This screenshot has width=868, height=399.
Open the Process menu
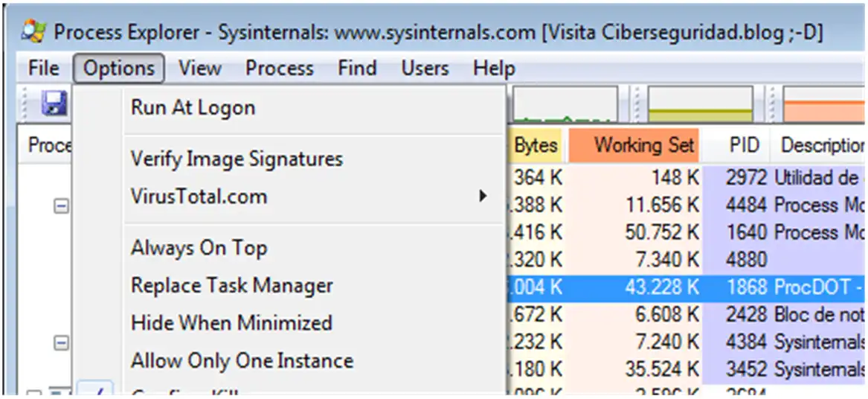[280, 68]
